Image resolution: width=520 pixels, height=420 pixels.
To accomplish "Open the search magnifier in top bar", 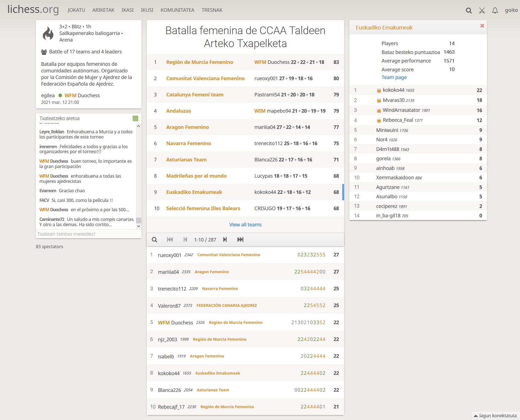I will (x=469, y=10).
